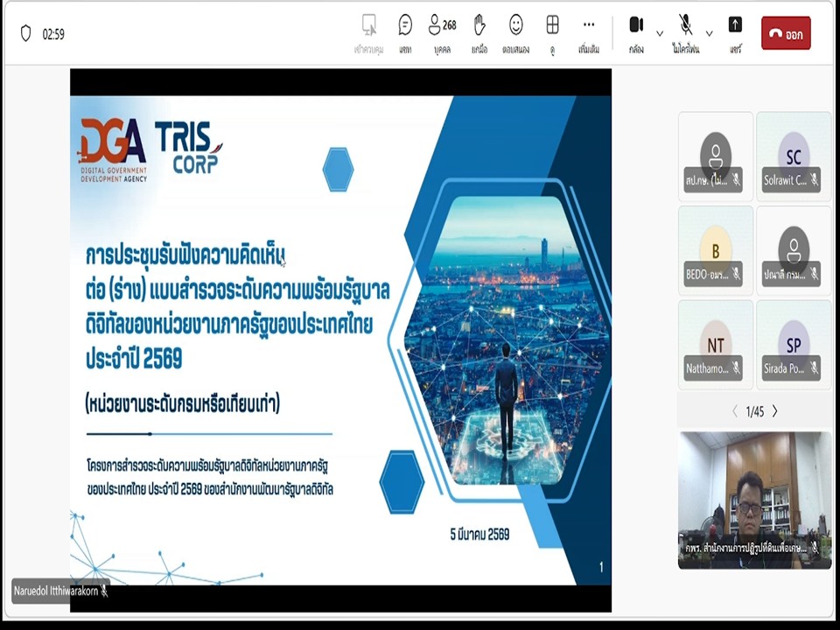Screen dimensions: 840x630
Task: Open the microphone options dropdown chevron
Action: point(709,35)
